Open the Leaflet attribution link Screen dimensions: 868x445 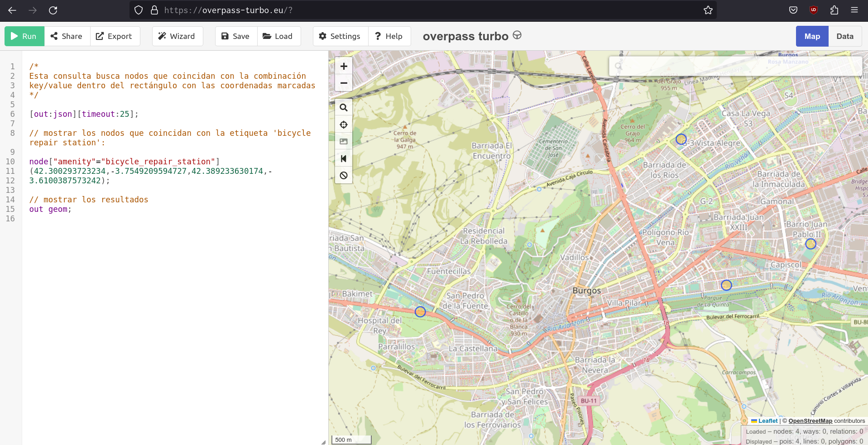(767, 421)
